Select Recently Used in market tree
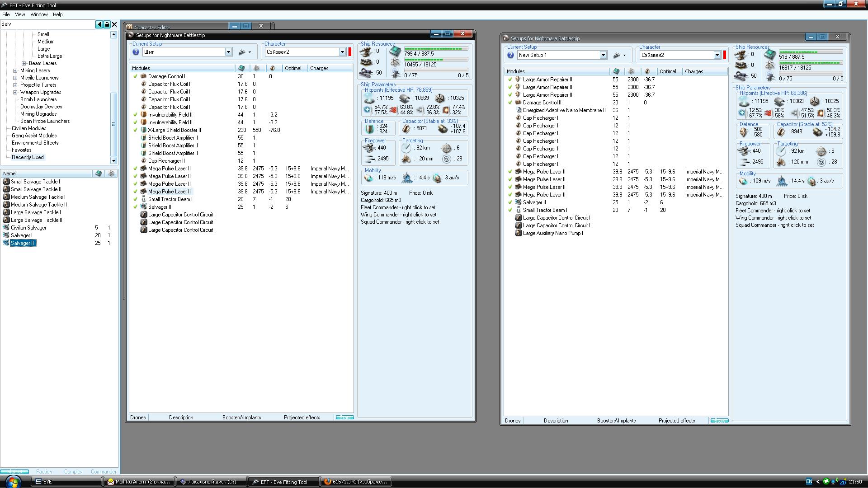 click(x=28, y=157)
